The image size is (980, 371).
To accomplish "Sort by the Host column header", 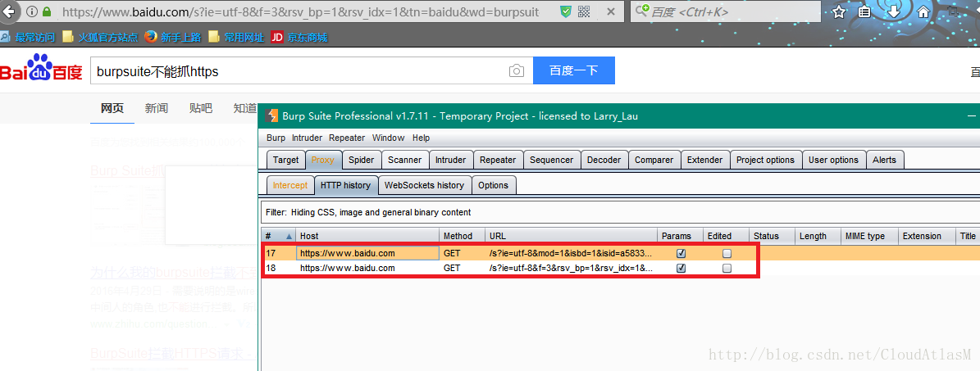I will pos(367,236).
